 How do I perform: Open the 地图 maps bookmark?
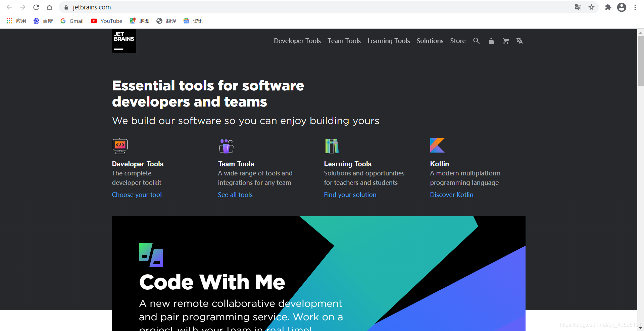(x=139, y=21)
